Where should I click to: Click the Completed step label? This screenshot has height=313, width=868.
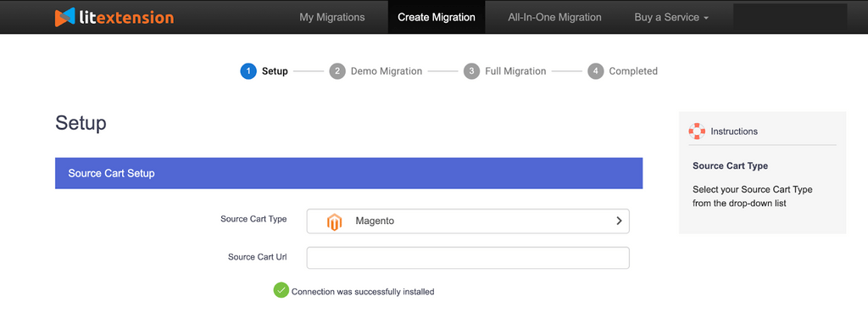point(633,71)
